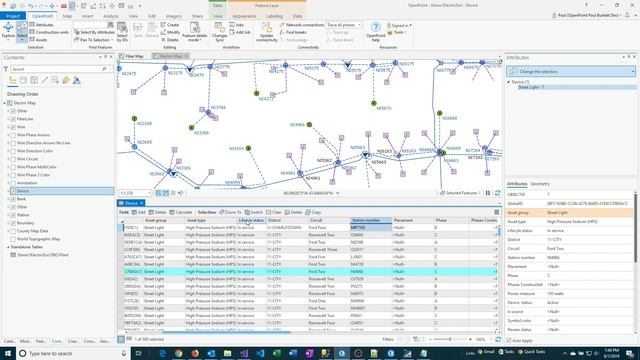Click Zoom To in table Selection toolbar
This screenshot has width=640, height=360.
tap(230, 212)
